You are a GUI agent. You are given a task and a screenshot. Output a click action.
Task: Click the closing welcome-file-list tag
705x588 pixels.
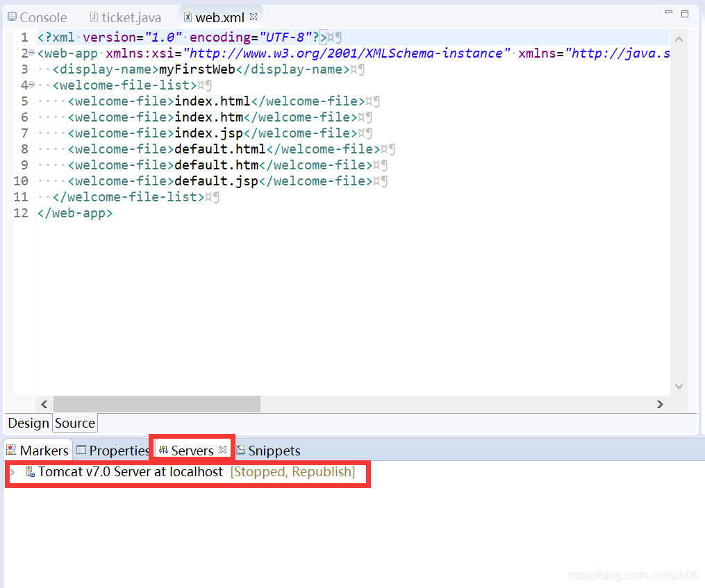point(128,197)
